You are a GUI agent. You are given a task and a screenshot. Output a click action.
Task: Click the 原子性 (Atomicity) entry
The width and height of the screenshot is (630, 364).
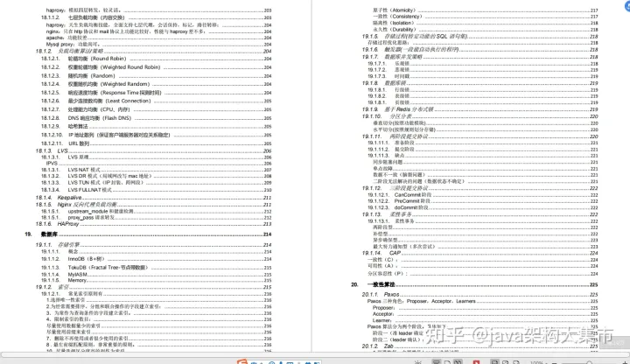click(486, 10)
